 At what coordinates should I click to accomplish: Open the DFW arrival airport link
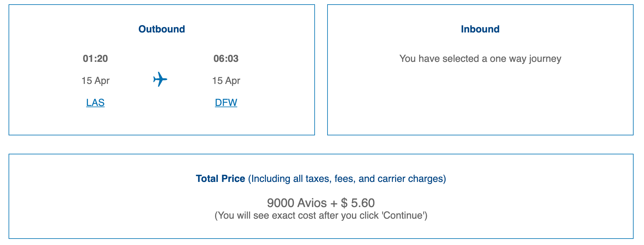click(226, 103)
